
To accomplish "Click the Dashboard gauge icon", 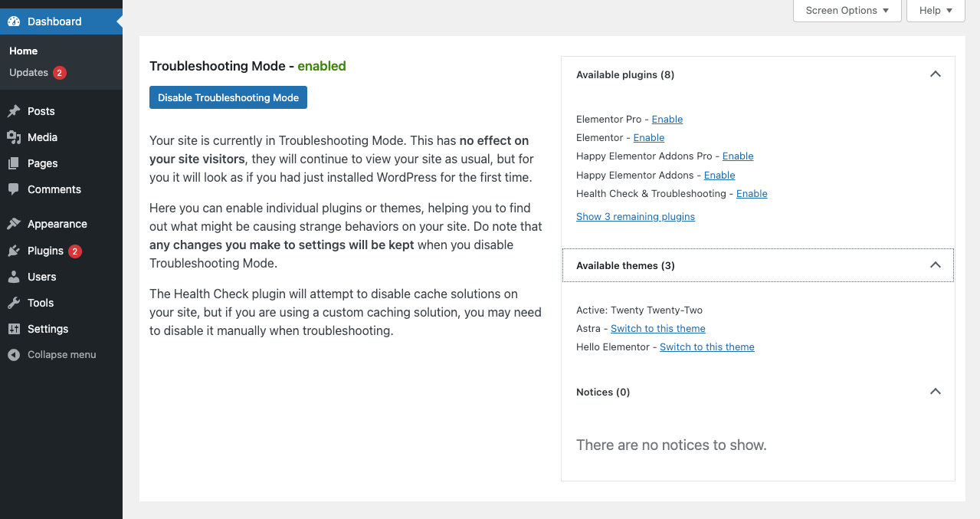I will tap(14, 21).
